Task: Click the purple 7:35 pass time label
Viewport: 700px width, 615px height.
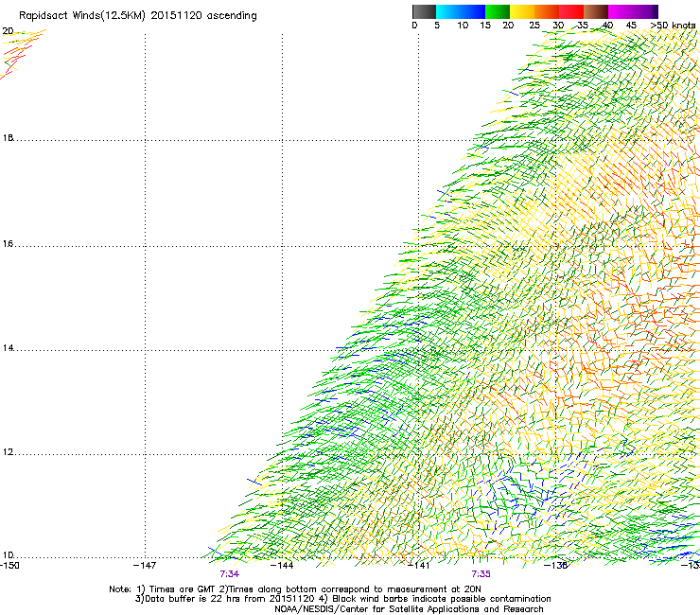Action: (481, 574)
